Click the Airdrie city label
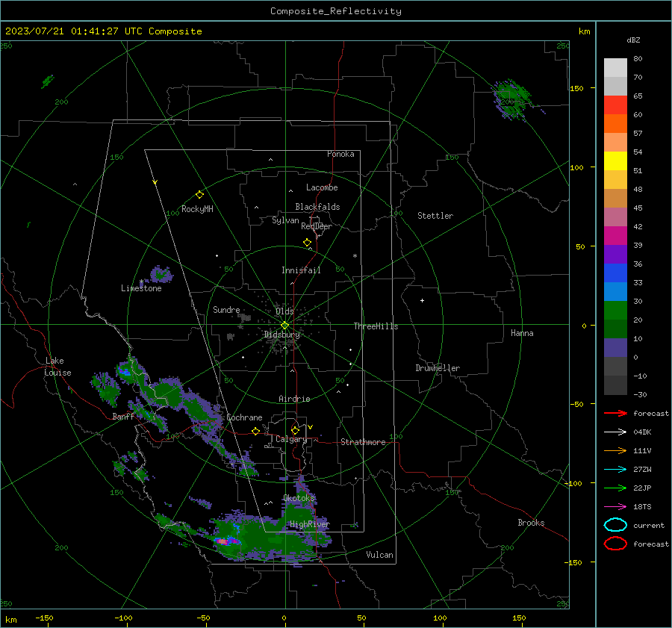The width and height of the screenshot is (672, 628). coord(294,399)
